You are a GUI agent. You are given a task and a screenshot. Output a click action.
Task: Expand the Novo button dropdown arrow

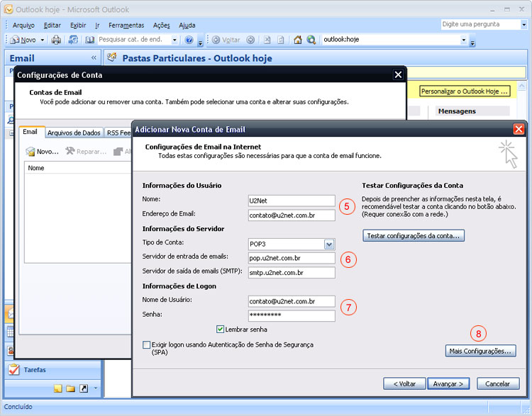click(x=42, y=40)
